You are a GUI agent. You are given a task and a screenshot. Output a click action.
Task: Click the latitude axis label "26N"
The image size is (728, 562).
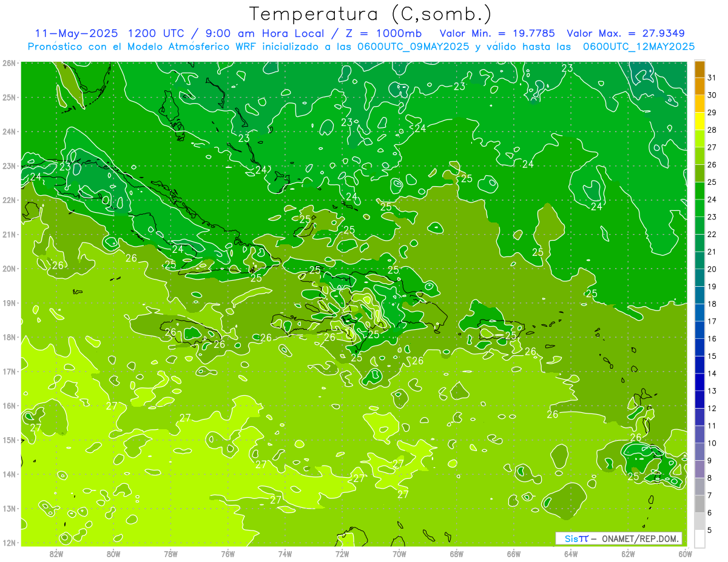pos(9,63)
